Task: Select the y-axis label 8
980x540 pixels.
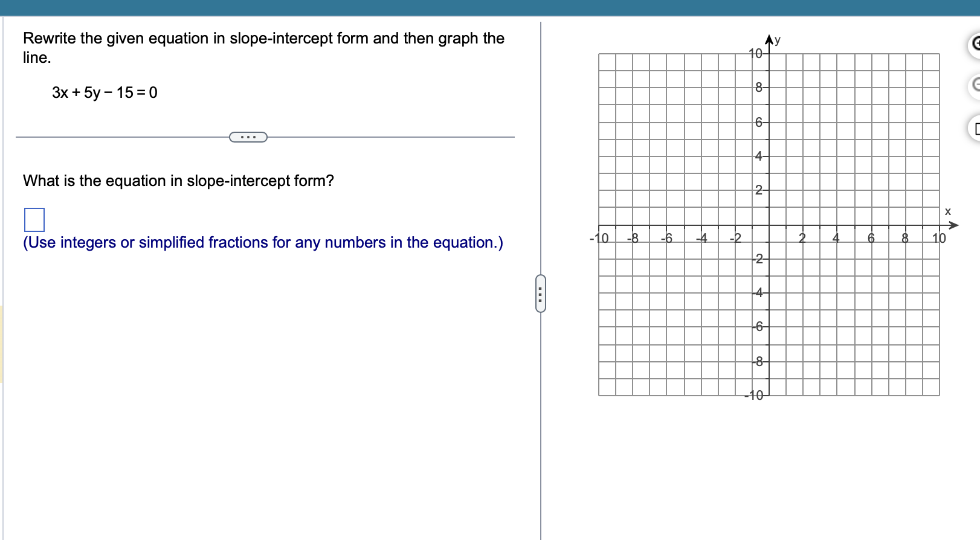Action: pyautogui.click(x=759, y=88)
